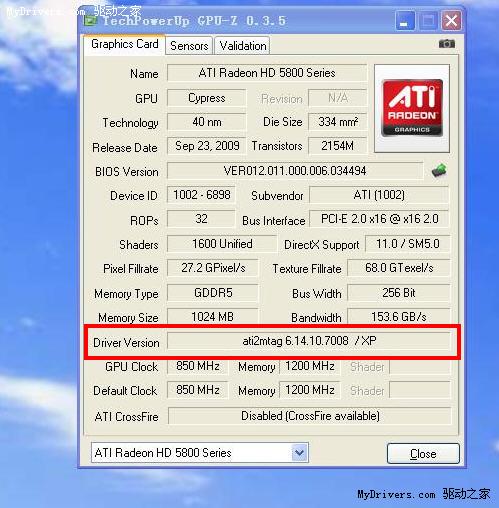Click the Memory Size label

pyautogui.click(x=128, y=318)
